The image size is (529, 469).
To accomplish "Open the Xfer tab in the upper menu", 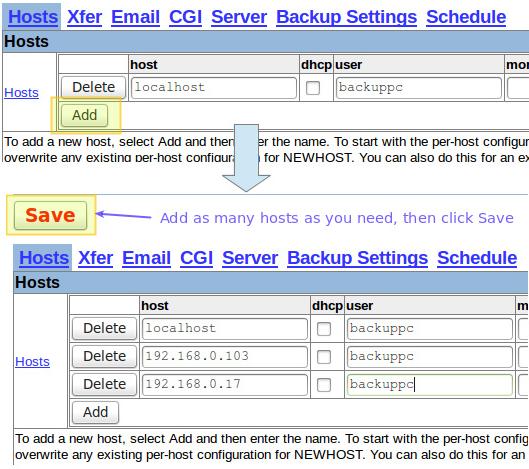I will coord(84,17).
